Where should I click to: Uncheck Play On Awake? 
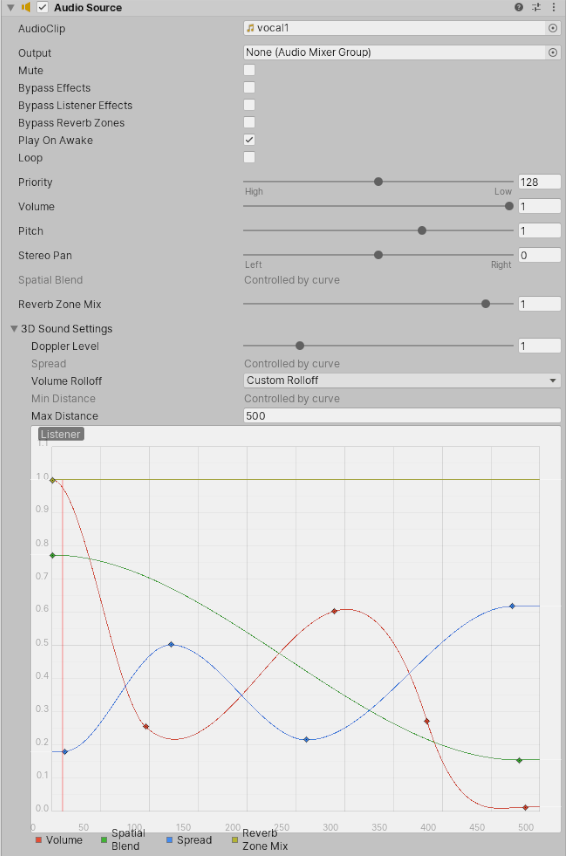point(249,140)
